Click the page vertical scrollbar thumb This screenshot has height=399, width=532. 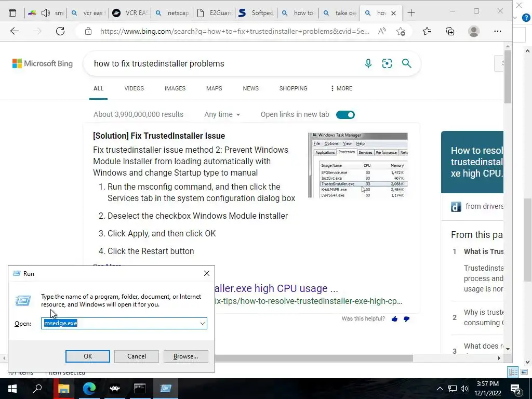[x=508, y=76]
